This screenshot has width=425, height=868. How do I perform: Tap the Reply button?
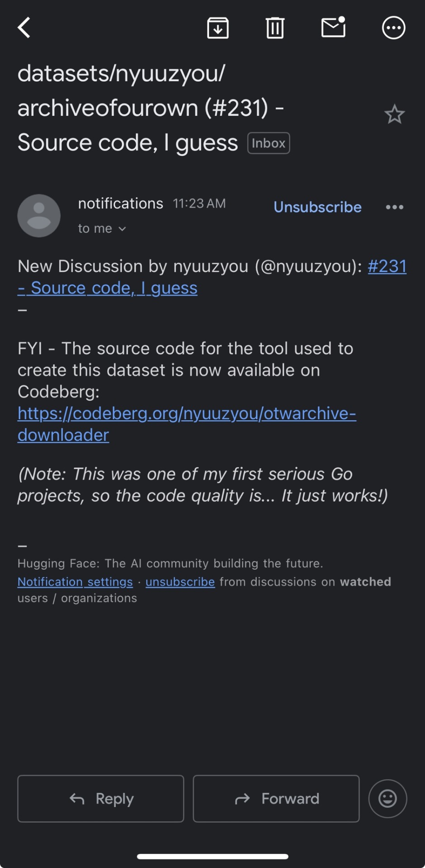point(101,799)
